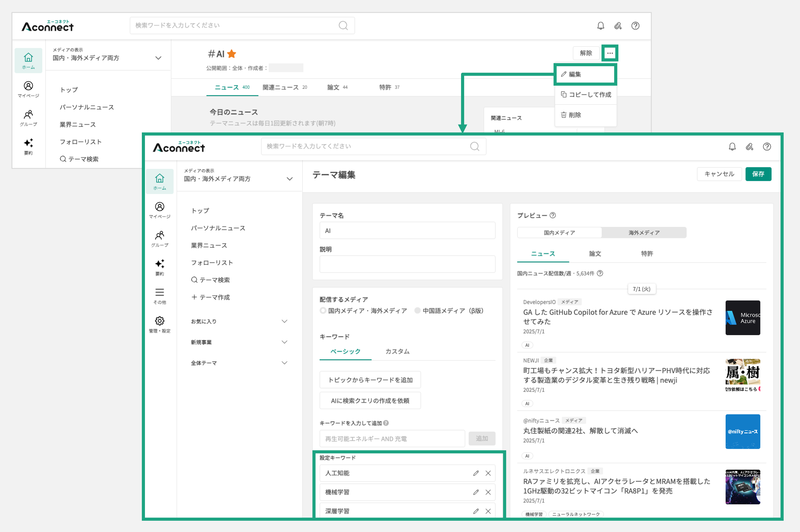Click the 保存 button
The height and width of the screenshot is (532, 800).
click(x=758, y=174)
